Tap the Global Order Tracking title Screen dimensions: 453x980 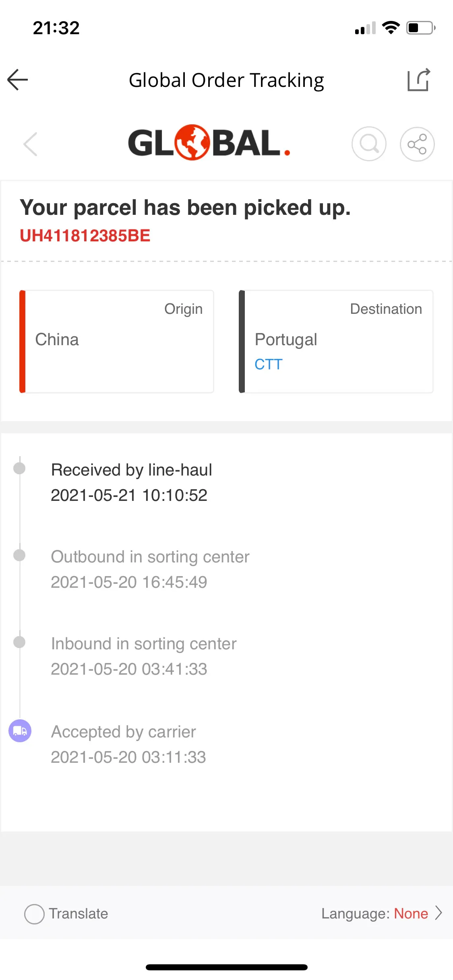click(x=226, y=80)
